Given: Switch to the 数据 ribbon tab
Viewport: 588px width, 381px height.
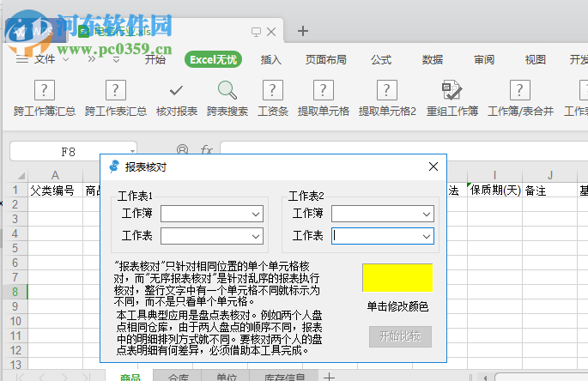Looking at the screenshot, I should point(433,59).
